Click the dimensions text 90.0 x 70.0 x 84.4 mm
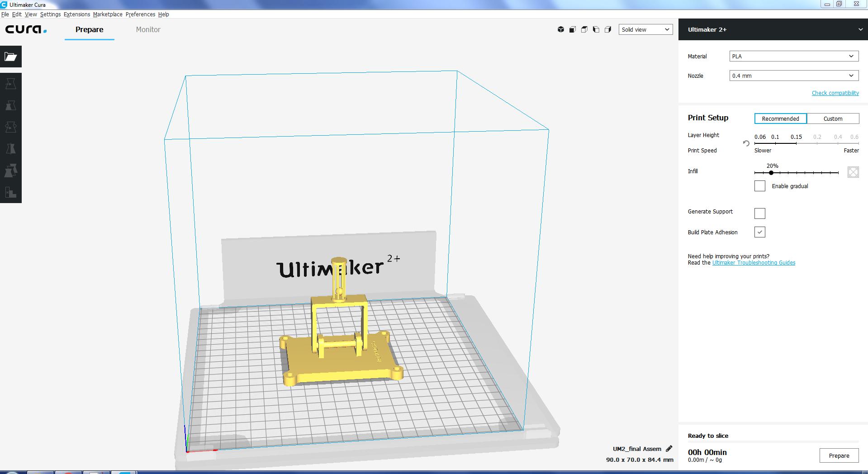This screenshot has width=868, height=474. tap(640, 460)
